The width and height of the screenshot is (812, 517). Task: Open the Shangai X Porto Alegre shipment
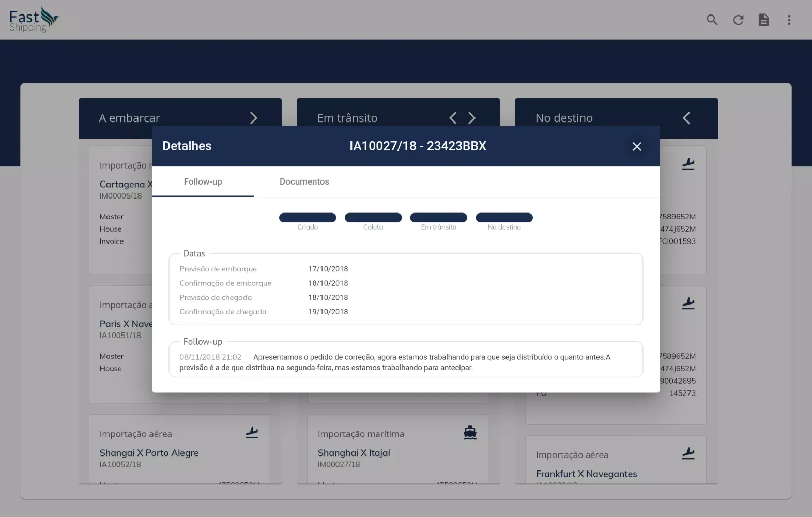(149, 453)
